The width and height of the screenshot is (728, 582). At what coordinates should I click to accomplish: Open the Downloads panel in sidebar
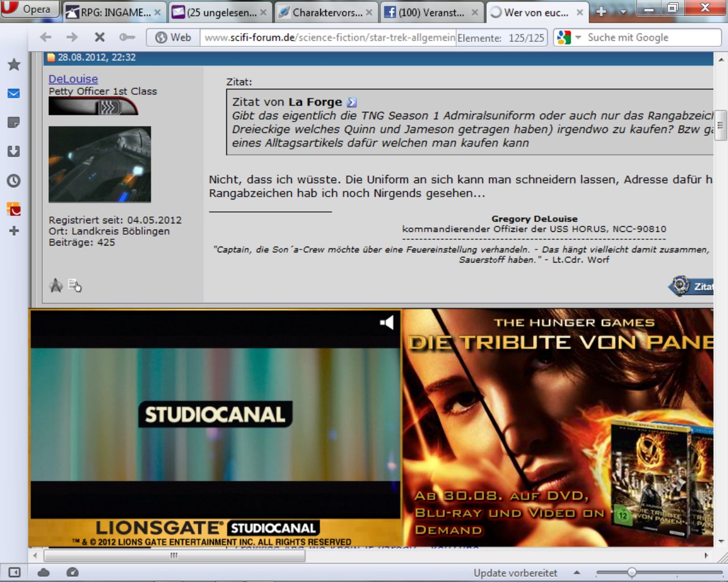click(14, 151)
